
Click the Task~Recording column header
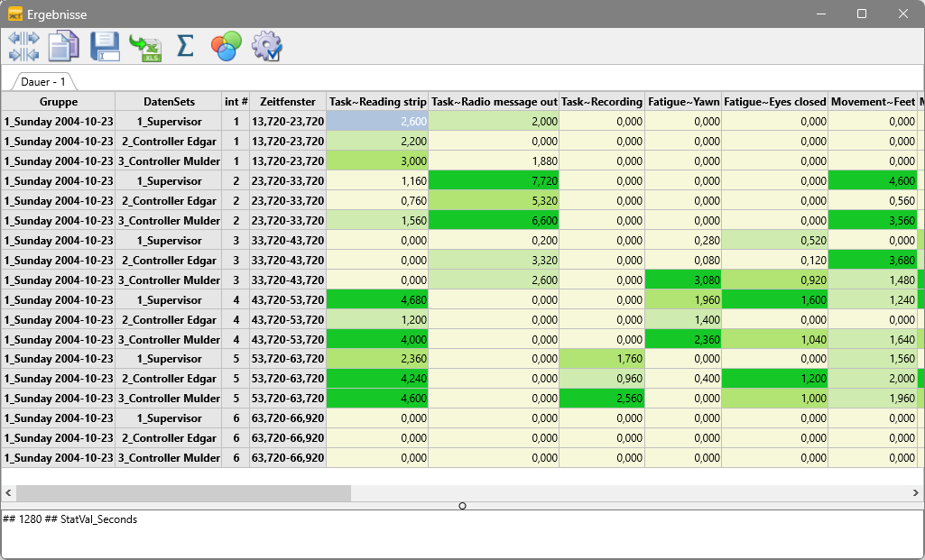(602, 101)
